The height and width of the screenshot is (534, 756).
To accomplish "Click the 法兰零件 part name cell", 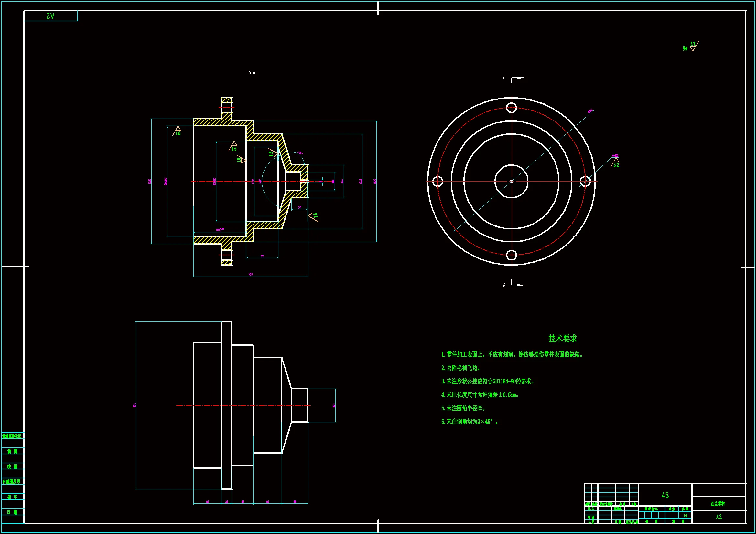I will pyautogui.click(x=718, y=504).
